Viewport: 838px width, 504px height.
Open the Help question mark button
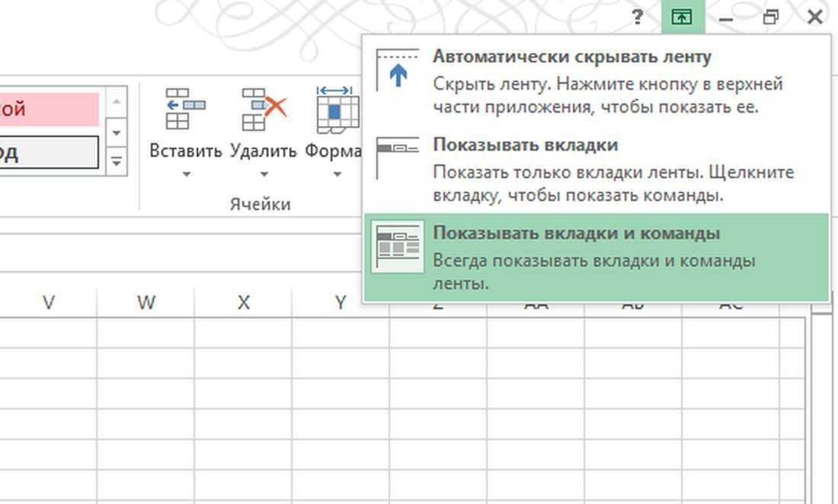coord(637,17)
